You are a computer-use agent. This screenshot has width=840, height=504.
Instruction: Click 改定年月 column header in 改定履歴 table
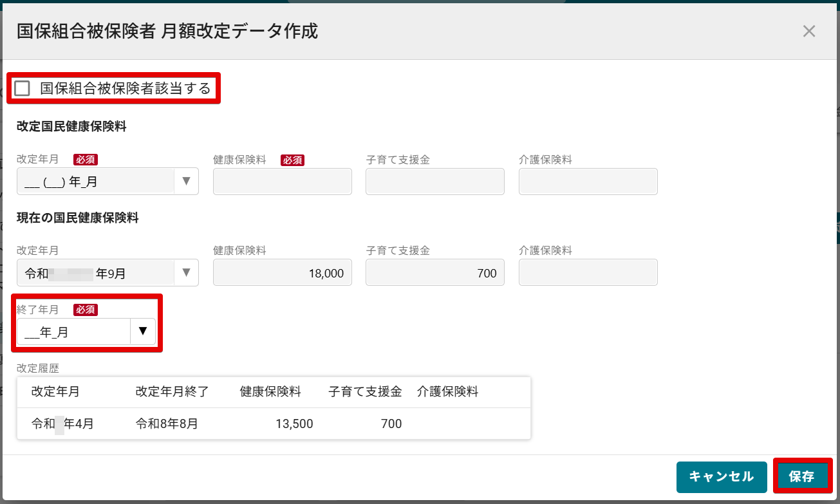[56, 391]
